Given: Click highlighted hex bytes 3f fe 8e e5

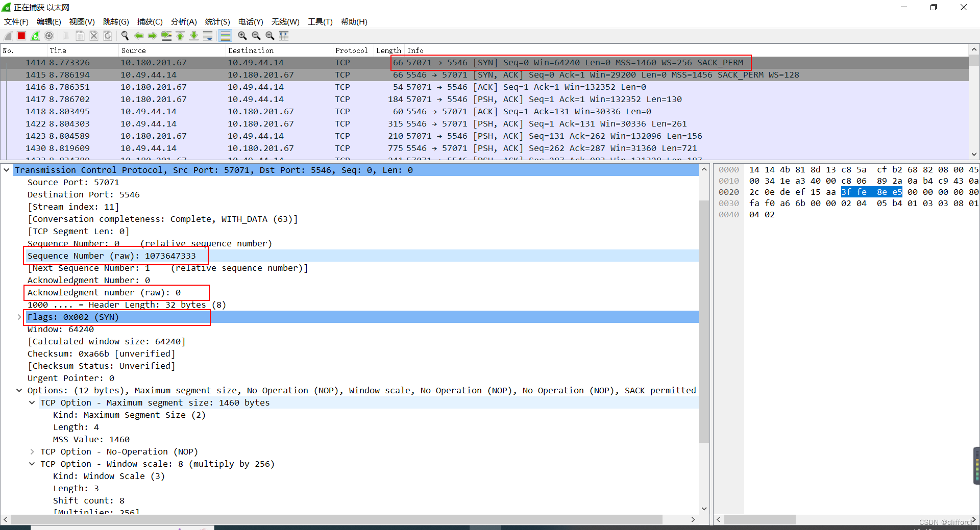Looking at the screenshot, I should tap(871, 192).
